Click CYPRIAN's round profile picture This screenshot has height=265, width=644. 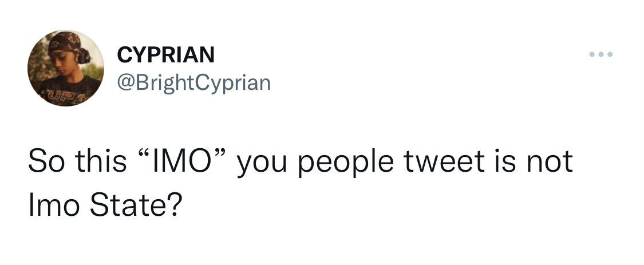coord(66,68)
